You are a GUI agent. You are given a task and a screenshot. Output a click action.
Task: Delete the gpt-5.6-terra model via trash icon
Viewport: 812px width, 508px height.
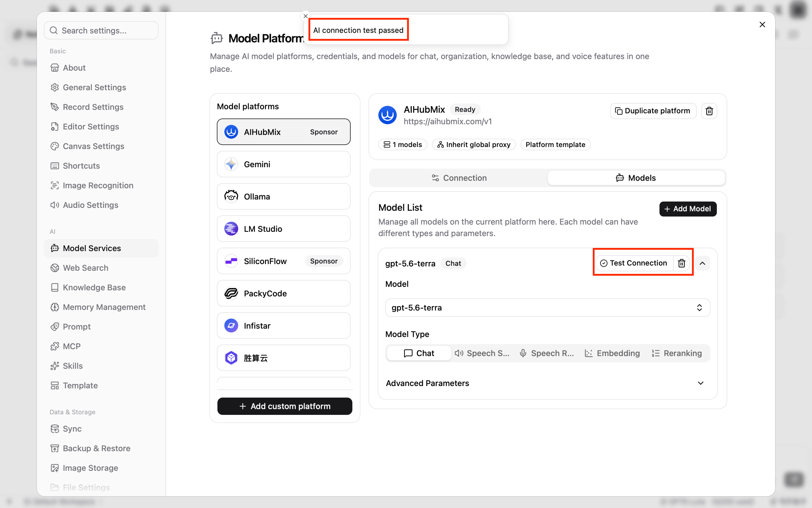point(681,263)
